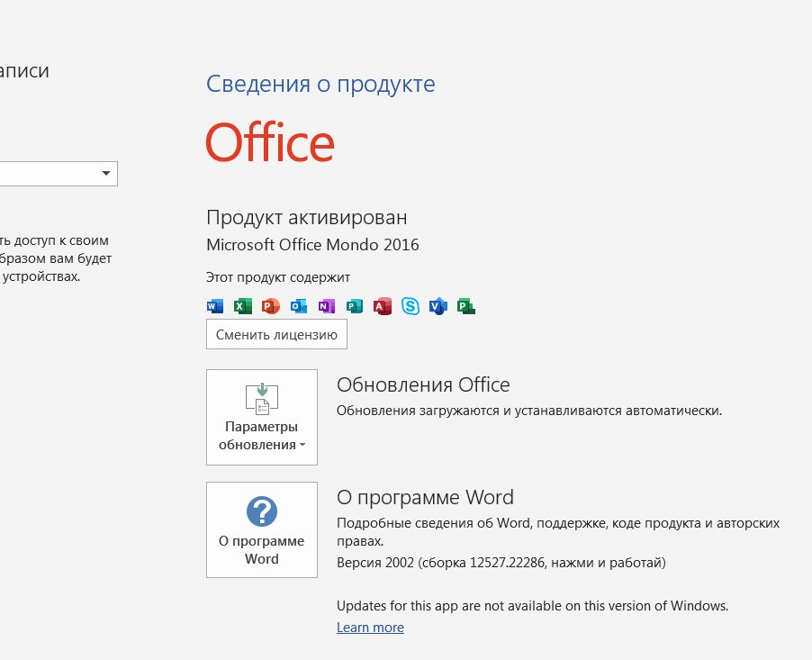Select the Microsoft Office Mondo 2016 text
The height and width of the screenshot is (660, 812).
(312, 245)
